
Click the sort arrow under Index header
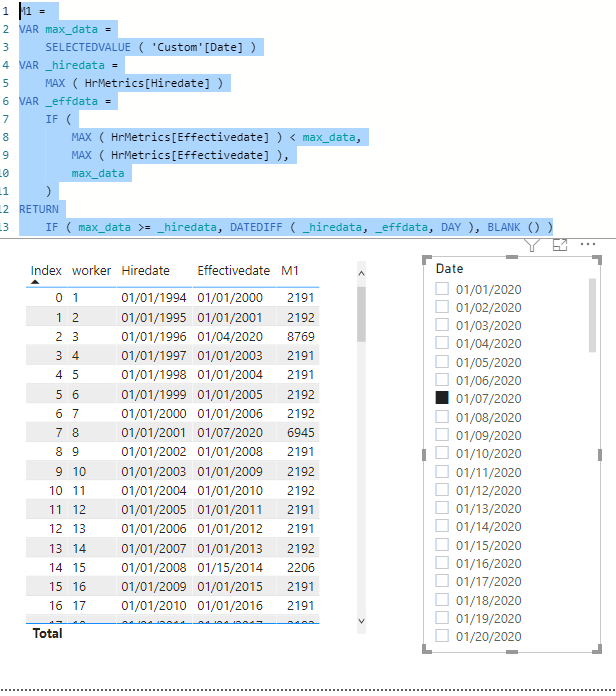(x=35, y=282)
